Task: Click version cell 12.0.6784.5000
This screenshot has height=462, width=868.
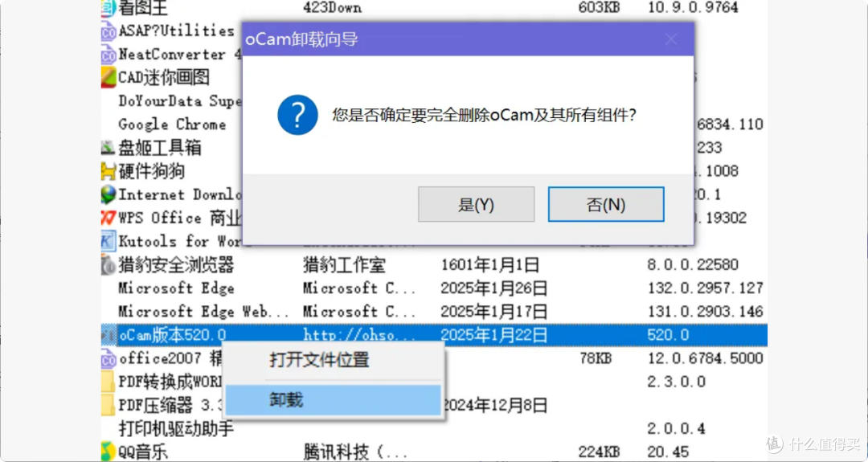Action: [x=706, y=358]
